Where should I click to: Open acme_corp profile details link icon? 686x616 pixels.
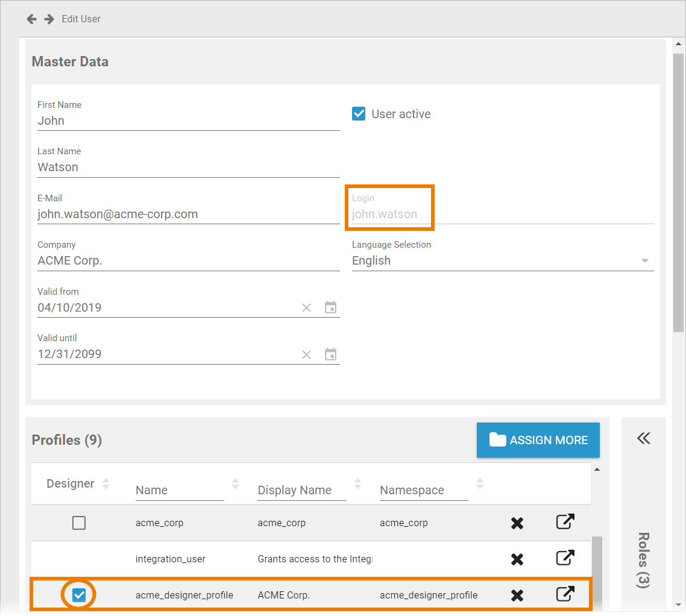tap(565, 522)
